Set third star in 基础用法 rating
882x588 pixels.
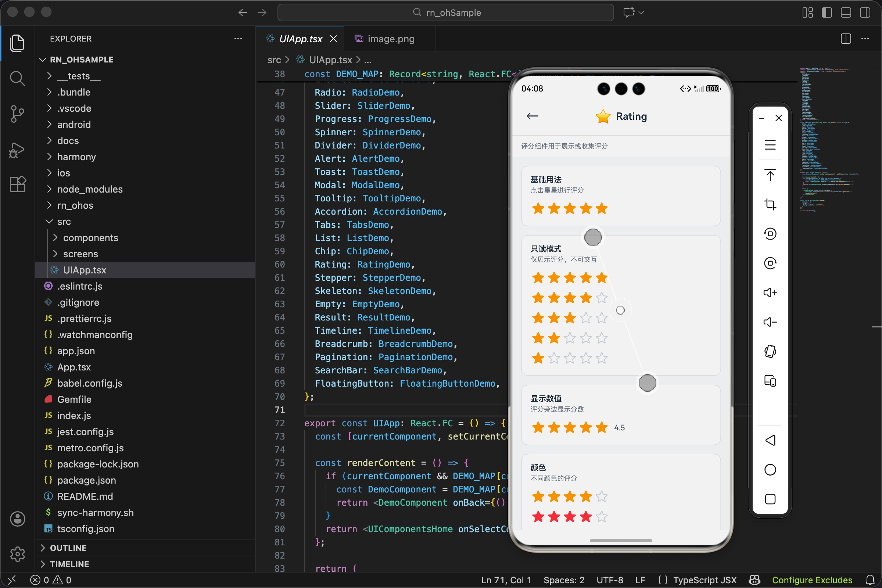tap(570, 208)
